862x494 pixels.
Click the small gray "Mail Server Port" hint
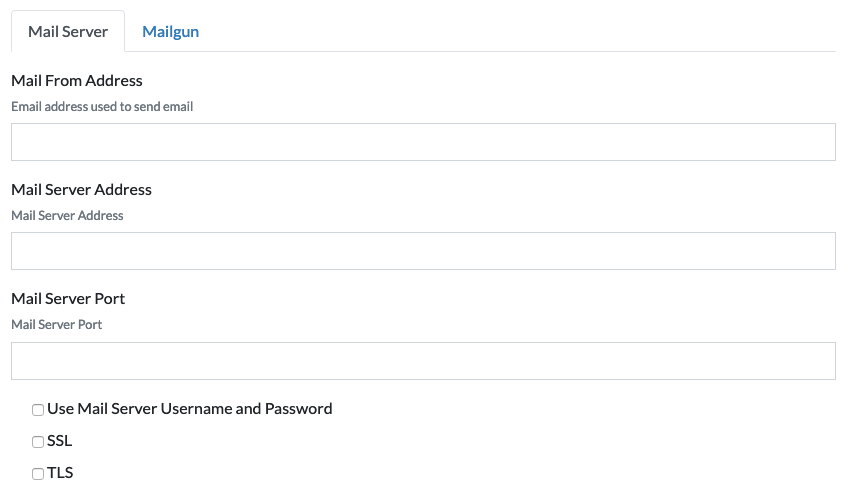point(57,324)
